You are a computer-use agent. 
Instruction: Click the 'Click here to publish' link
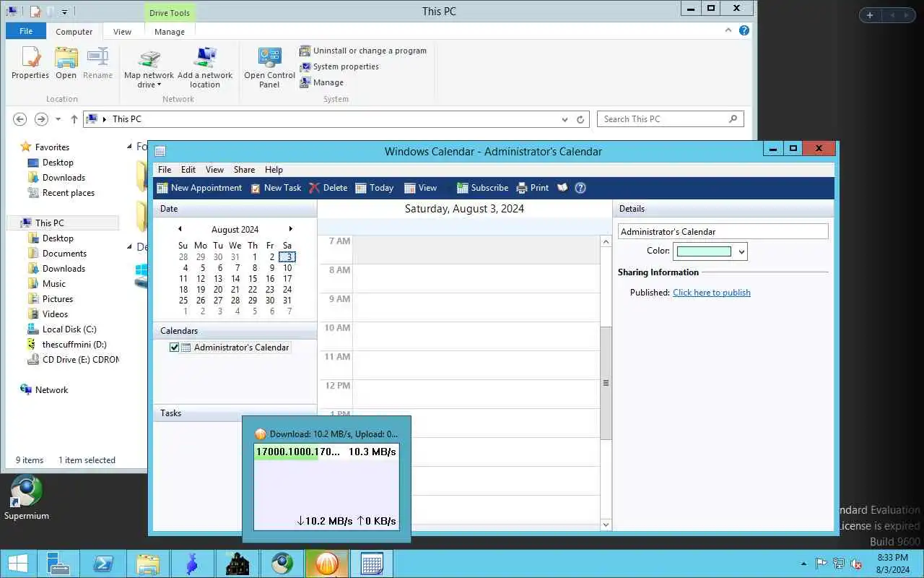712,293
